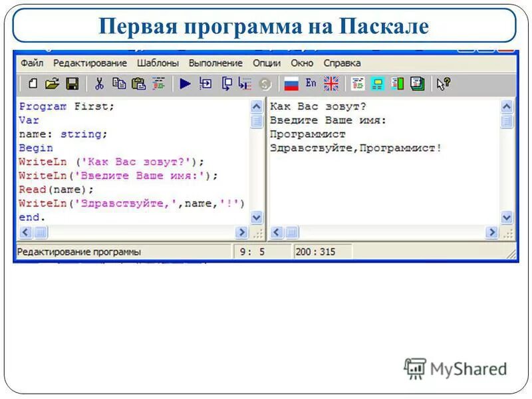Click the context help arrow-question icon
532x399 pixels.
pyautogui.click(x=444, y=84)
